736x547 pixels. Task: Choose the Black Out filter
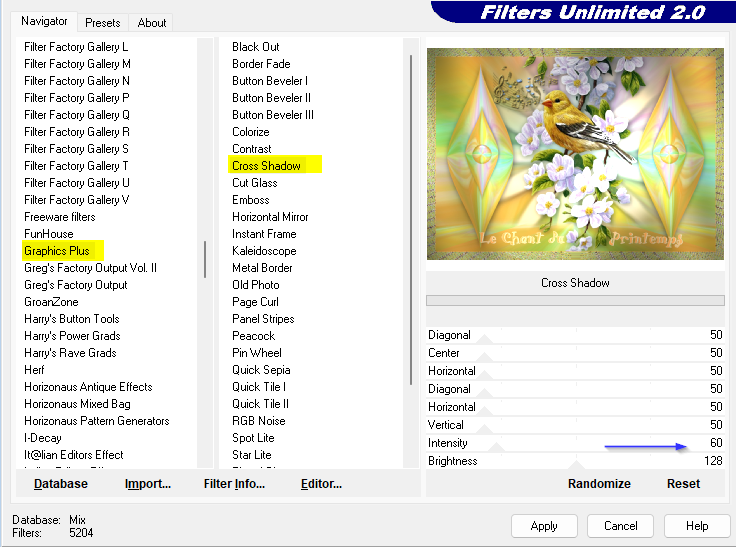tap(256, 47)
